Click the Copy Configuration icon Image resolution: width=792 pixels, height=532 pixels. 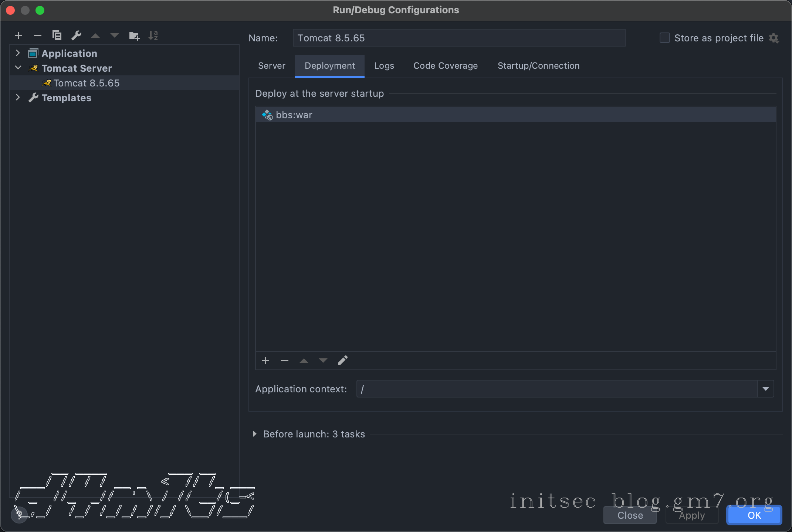[57, 35]
